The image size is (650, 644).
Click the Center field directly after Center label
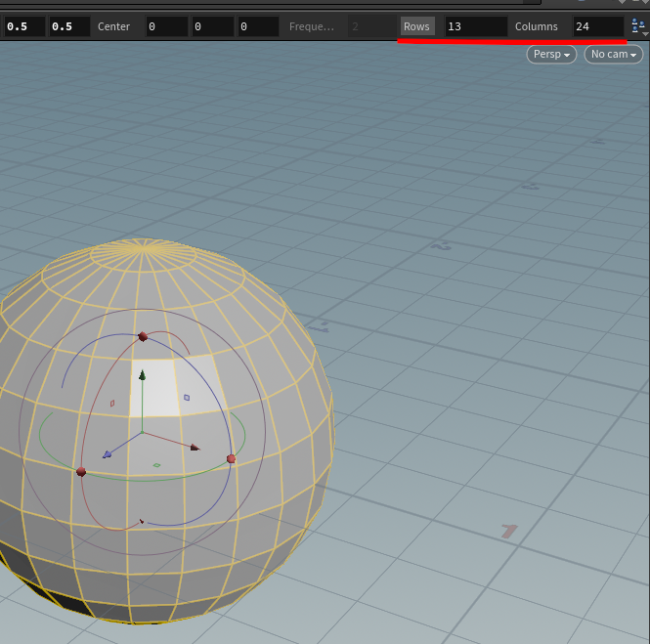click(166, 26)
